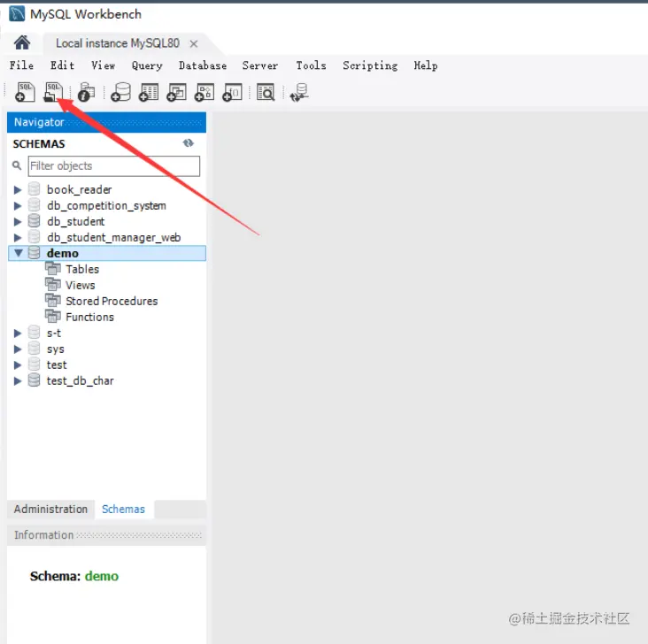Click the green demo schema name text
648x644 pixels.
point(102,576)
